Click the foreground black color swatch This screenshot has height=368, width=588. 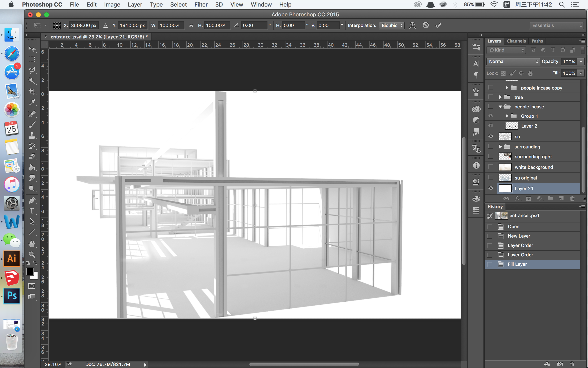click(x=30, y=271)
